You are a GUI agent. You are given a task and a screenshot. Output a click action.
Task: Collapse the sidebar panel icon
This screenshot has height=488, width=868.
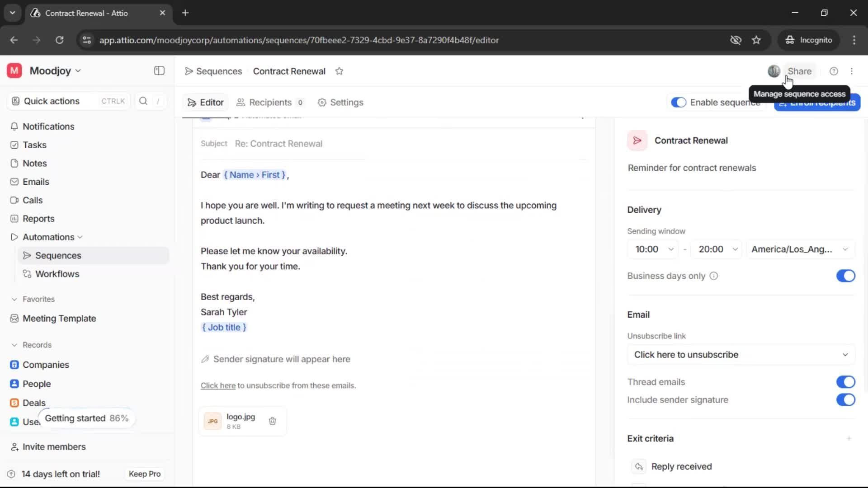[x=159, y=71]
